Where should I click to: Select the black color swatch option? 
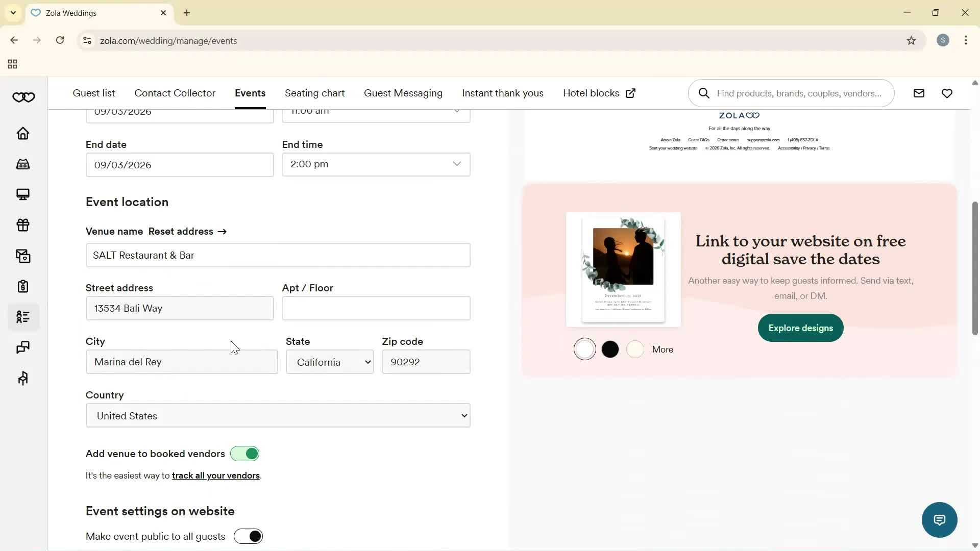point(610,349)
